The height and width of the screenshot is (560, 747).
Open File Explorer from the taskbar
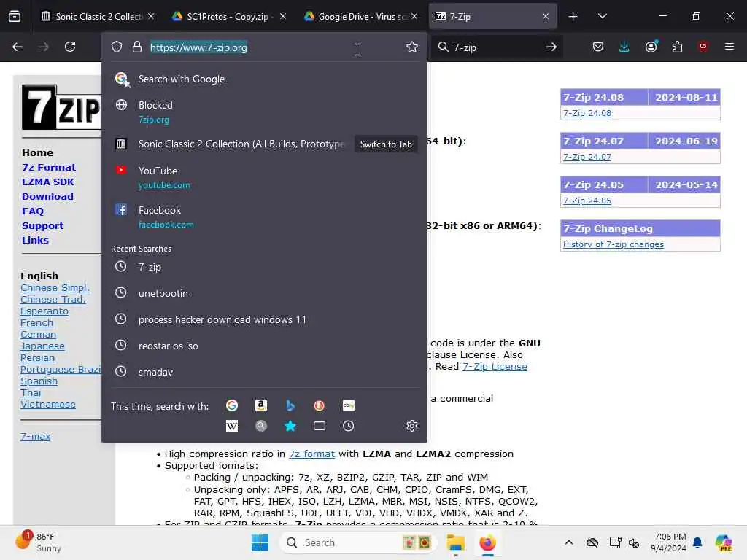pos(455,542)
